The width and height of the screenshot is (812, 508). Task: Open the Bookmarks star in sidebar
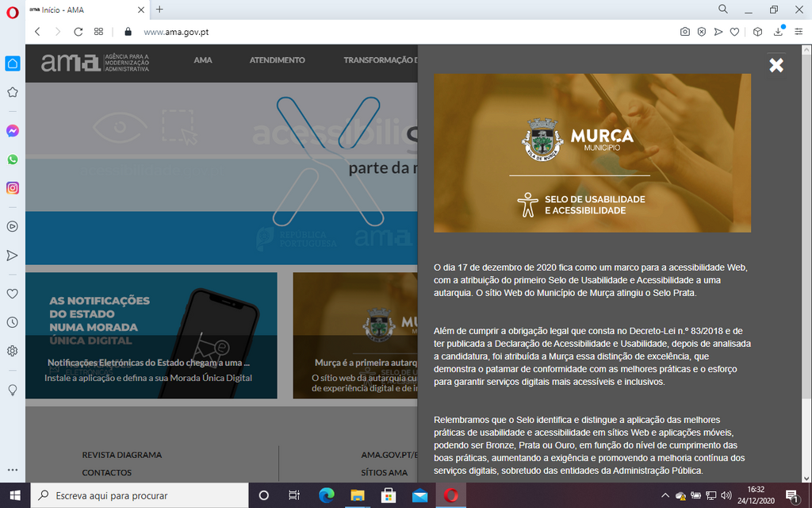[13, 92]
